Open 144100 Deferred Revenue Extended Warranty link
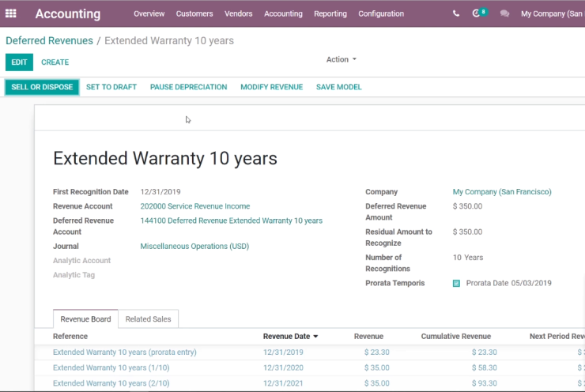This screenshot has height=392, width=585. click(x=232, y=220)
